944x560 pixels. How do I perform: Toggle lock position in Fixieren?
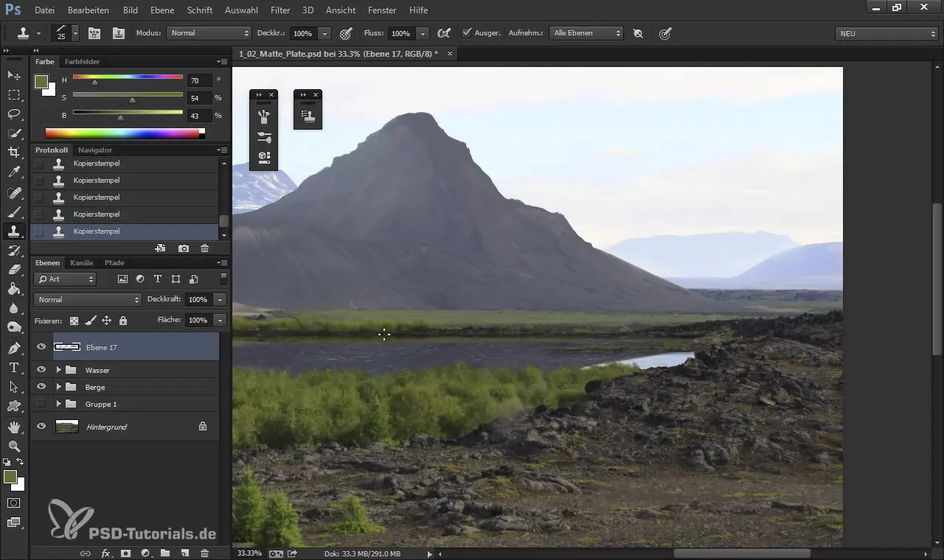[106, 321]
